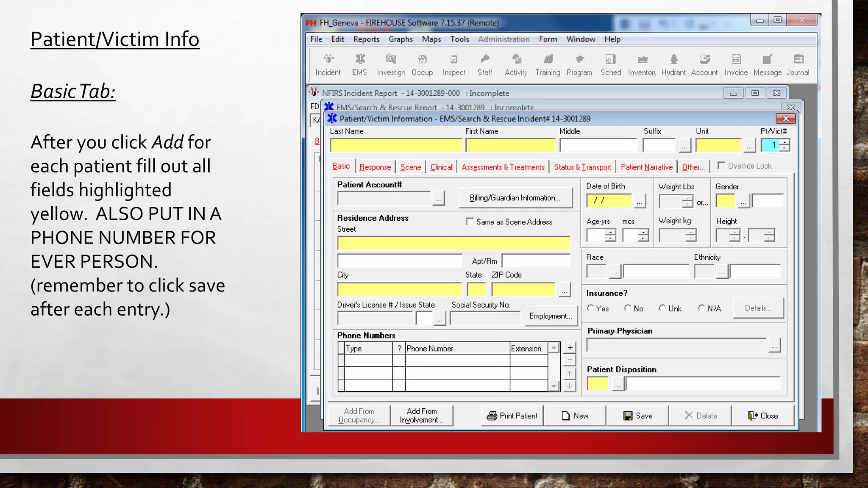Screen dimensions: 868x488
Task: Move phone number row up
Action: [570, 374]
